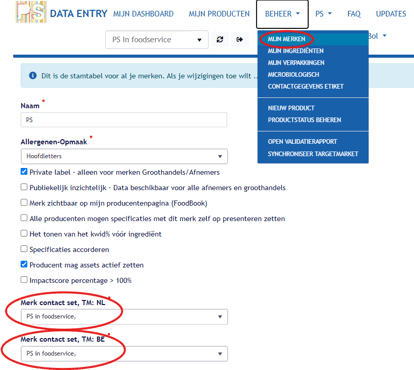414x370 pixels.
Task: Click the Allergenen-Opmaak label
Action: [x=54, y=142]
